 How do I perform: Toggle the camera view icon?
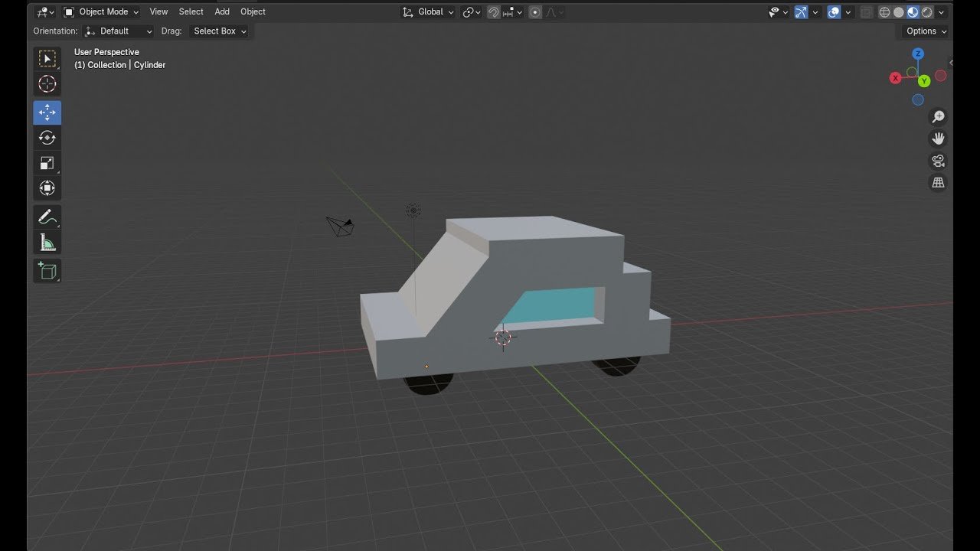[938, 161]
